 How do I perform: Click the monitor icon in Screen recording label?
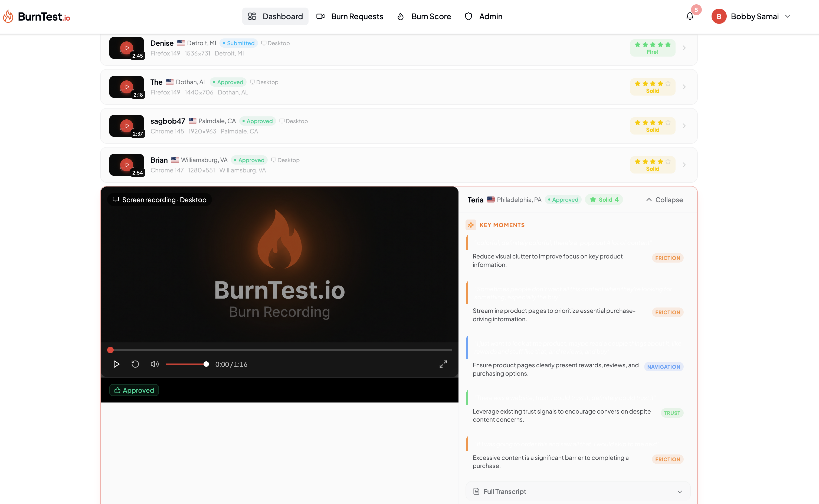[x=116, y=199]
